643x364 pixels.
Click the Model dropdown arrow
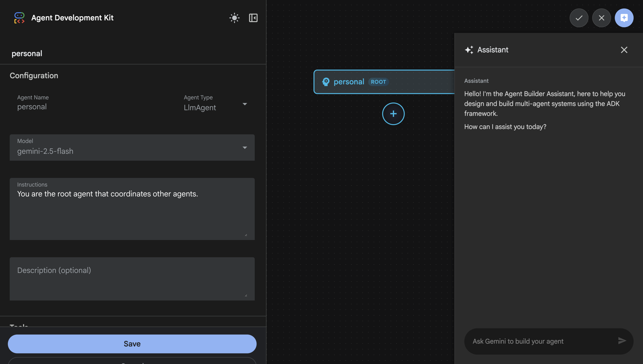tap(245, 148)
